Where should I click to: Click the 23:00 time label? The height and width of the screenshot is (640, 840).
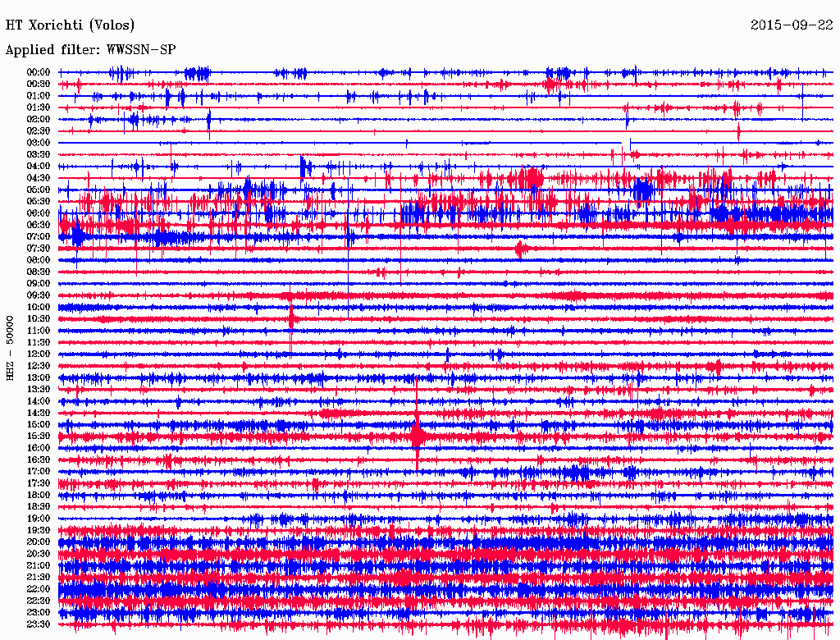click(39, 613)
